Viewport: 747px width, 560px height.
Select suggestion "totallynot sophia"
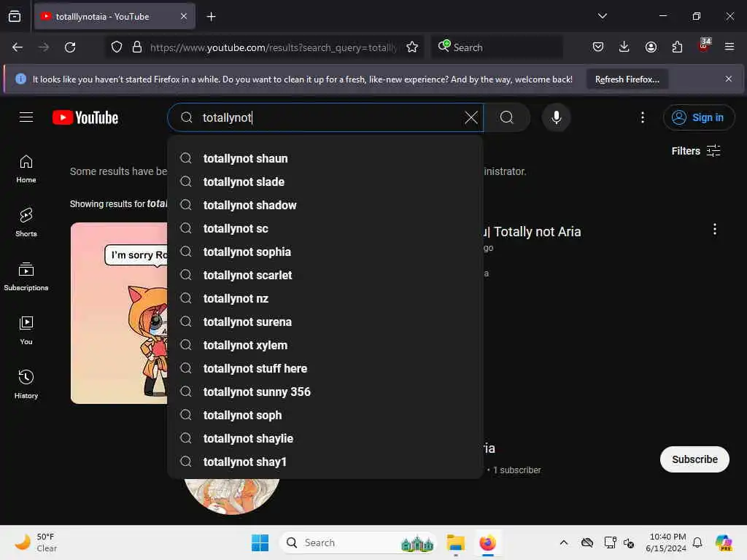click(x=325, y=252)
